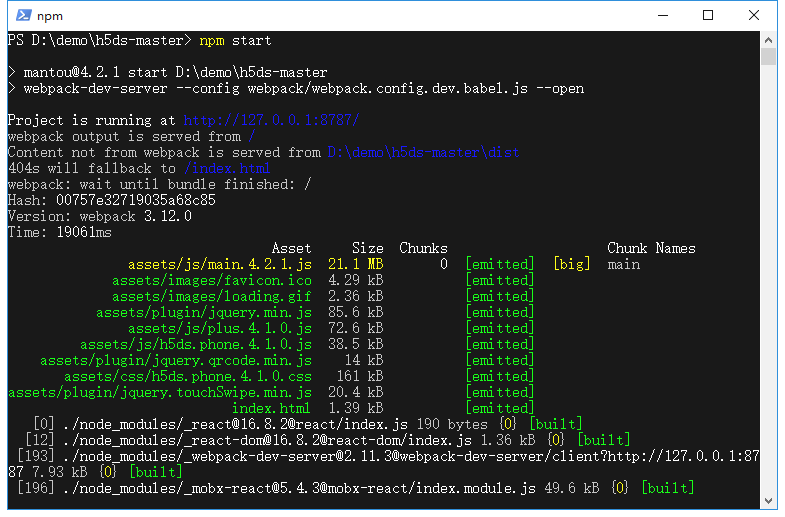
Task: Minimize the npm terminal window
Action: point(663,16)
